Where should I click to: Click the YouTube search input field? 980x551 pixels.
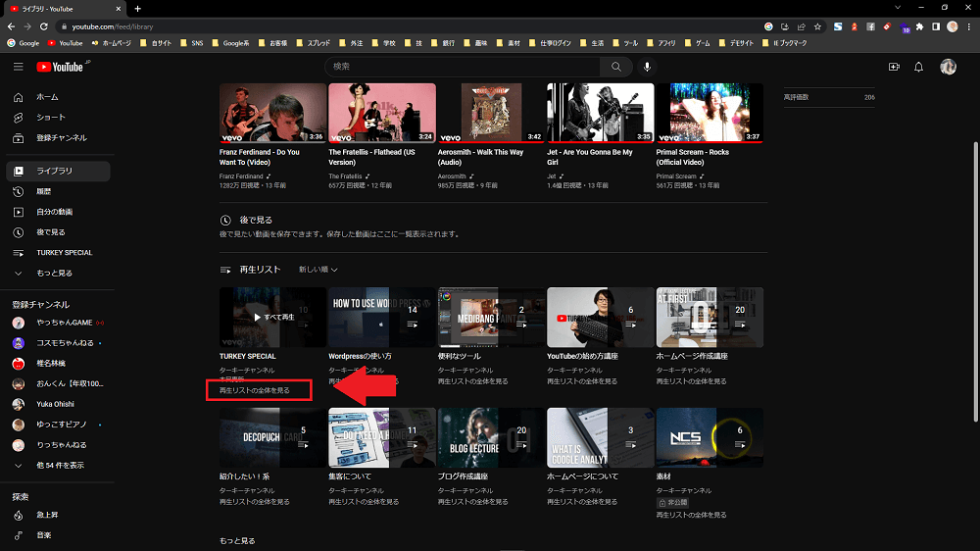click(463, 67)
